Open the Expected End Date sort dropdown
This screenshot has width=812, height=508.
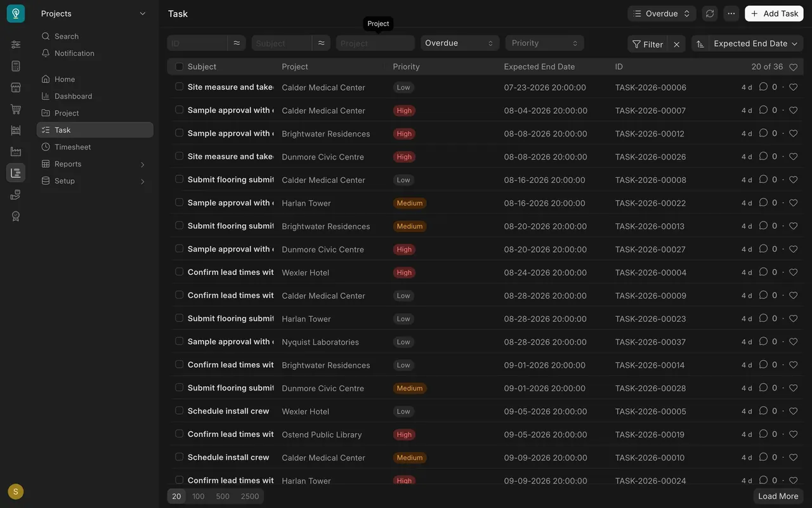coord(756,44)
